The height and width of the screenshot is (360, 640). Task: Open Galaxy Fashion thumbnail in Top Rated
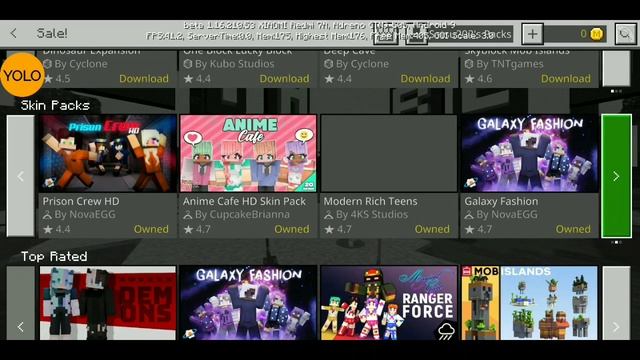(248, 303)
